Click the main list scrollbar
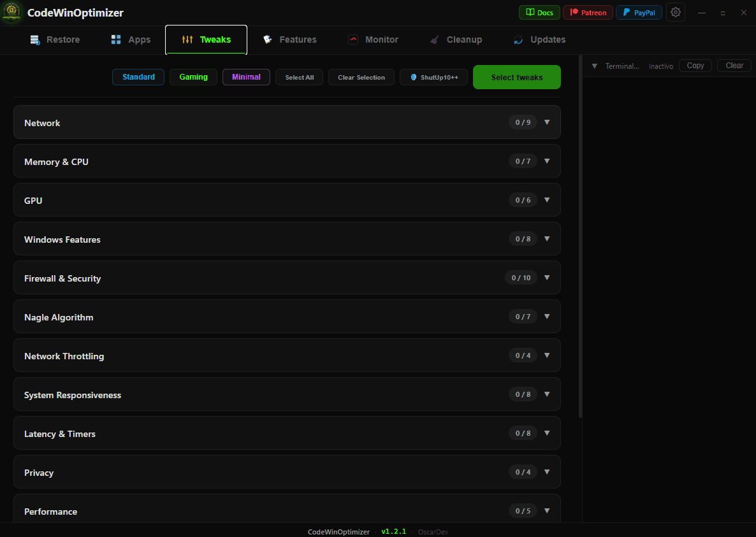The image size is (756, 537). 581,236
